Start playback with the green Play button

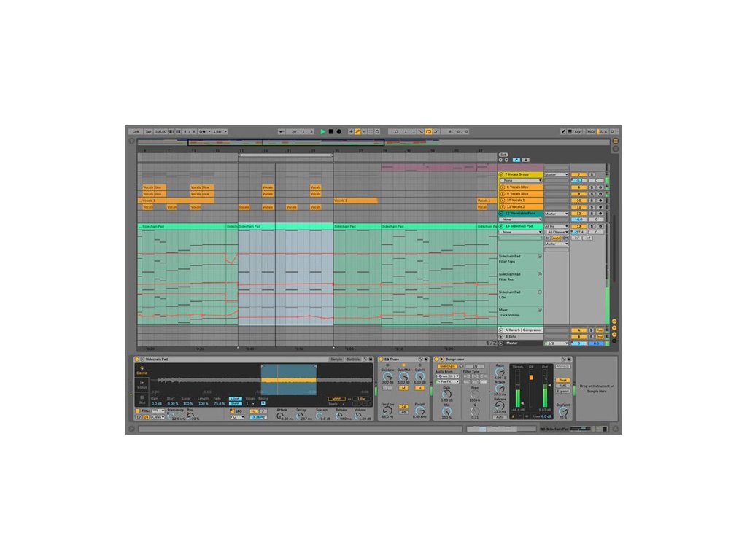(x=322, y=131)
